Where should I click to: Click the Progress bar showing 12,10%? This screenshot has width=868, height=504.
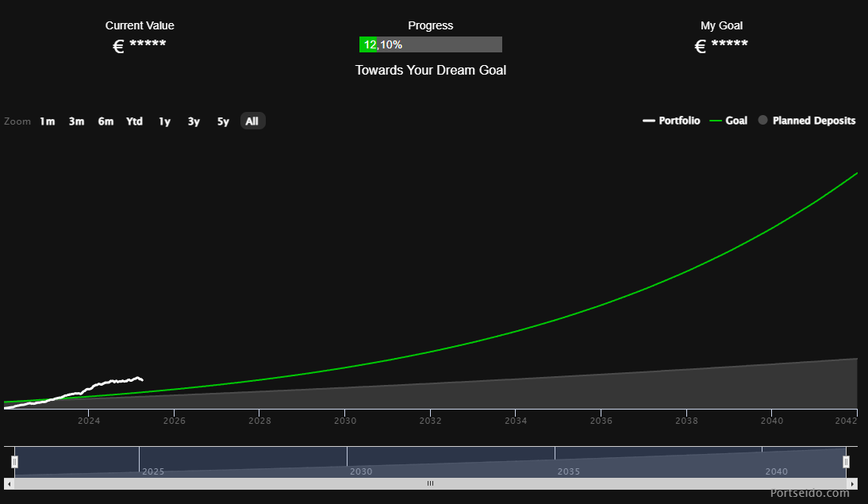[x=431, y=45]
